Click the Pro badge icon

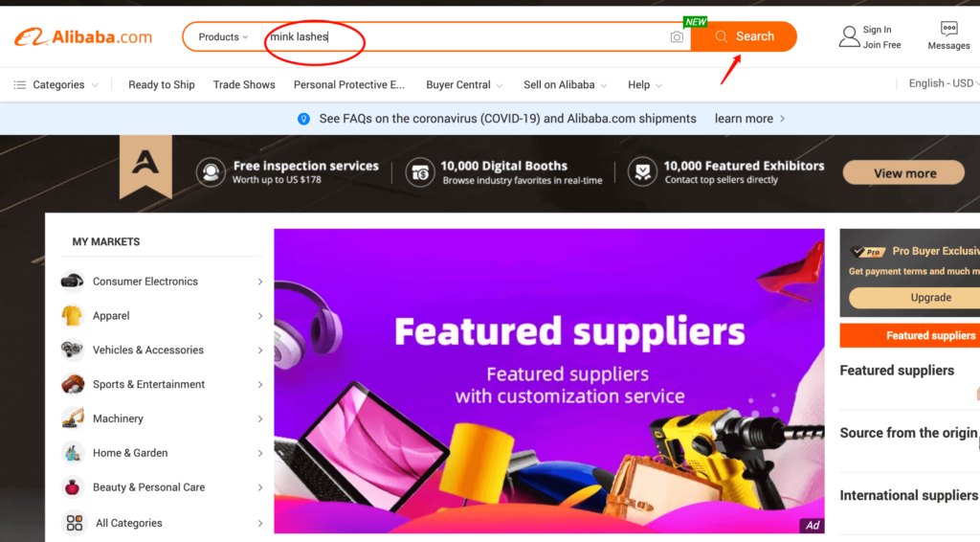click(869, 251)
